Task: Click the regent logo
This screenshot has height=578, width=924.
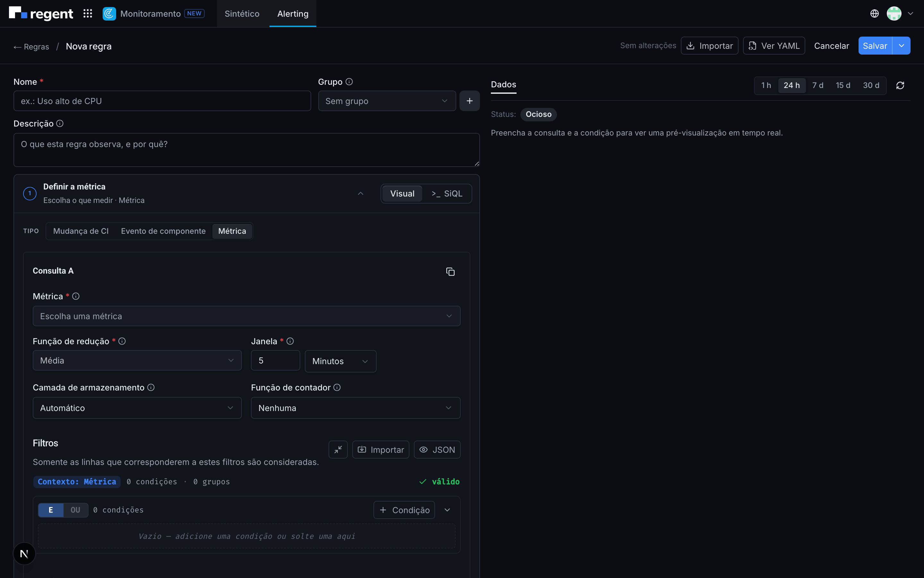Action: pos(41,14)
